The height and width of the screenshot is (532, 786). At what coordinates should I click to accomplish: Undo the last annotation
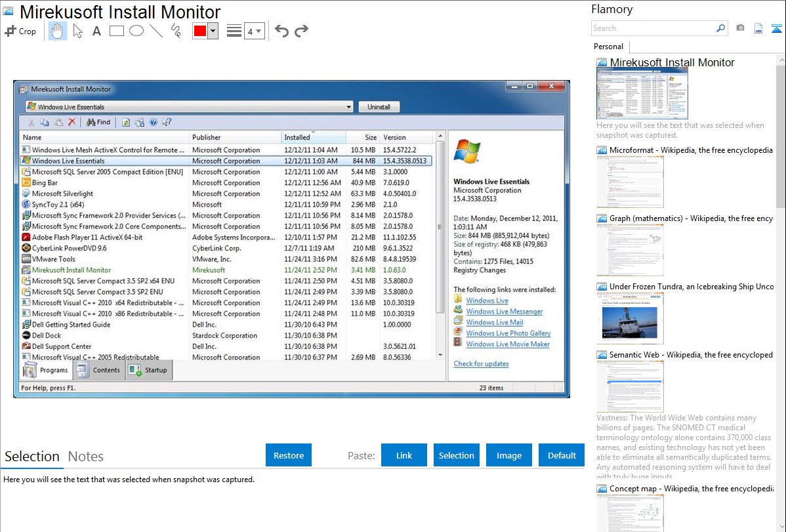pyautogui.click(x=281, y=31)
